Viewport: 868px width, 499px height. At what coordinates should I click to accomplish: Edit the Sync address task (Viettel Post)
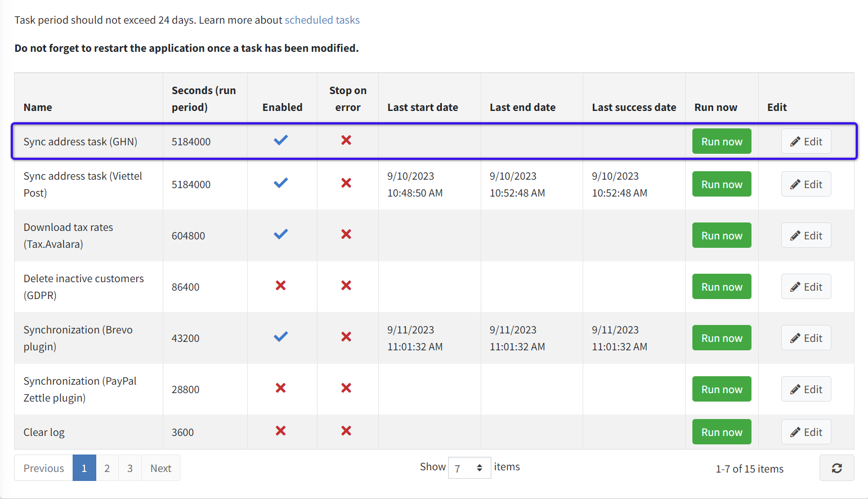click(x=806, y=184)
